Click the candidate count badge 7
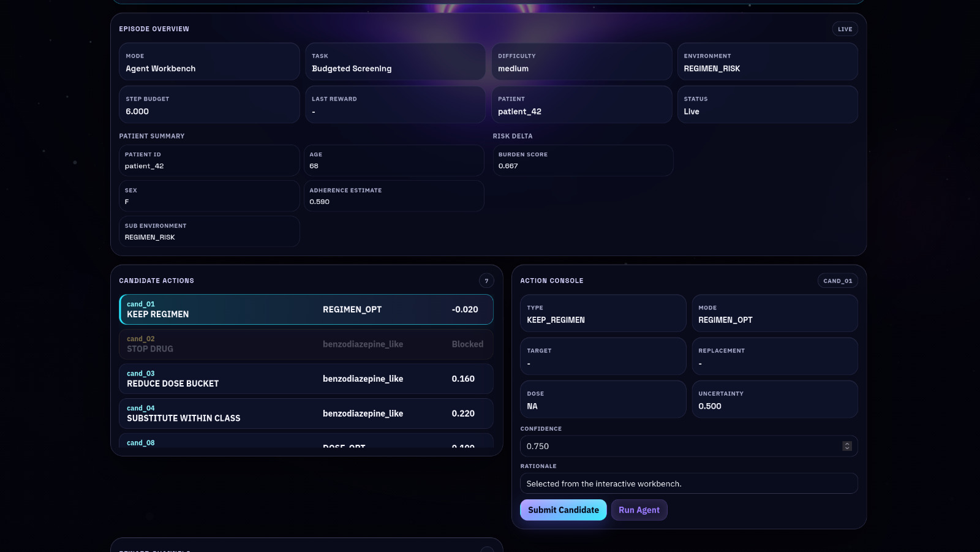 pos(486,281)
